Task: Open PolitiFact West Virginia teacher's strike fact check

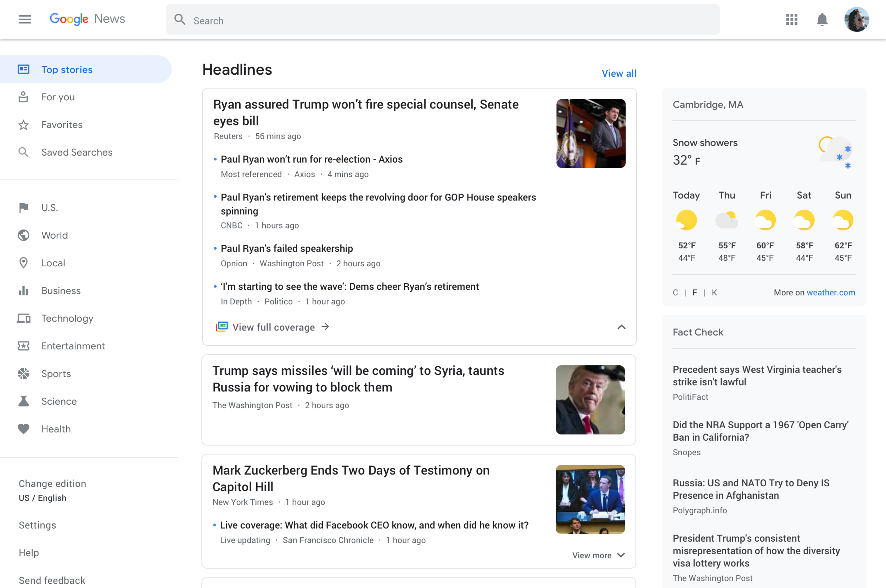Action: click(x=757, y=376)
